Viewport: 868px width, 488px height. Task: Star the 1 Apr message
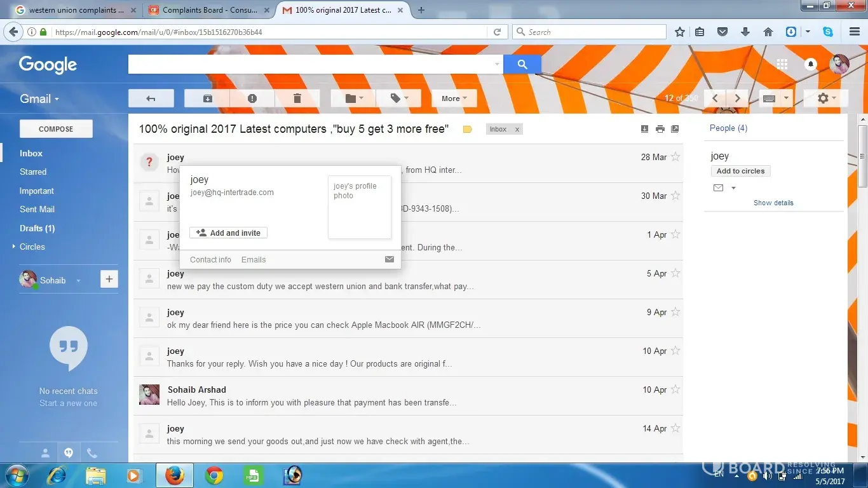pyautogui.click(x=675, y=234)
